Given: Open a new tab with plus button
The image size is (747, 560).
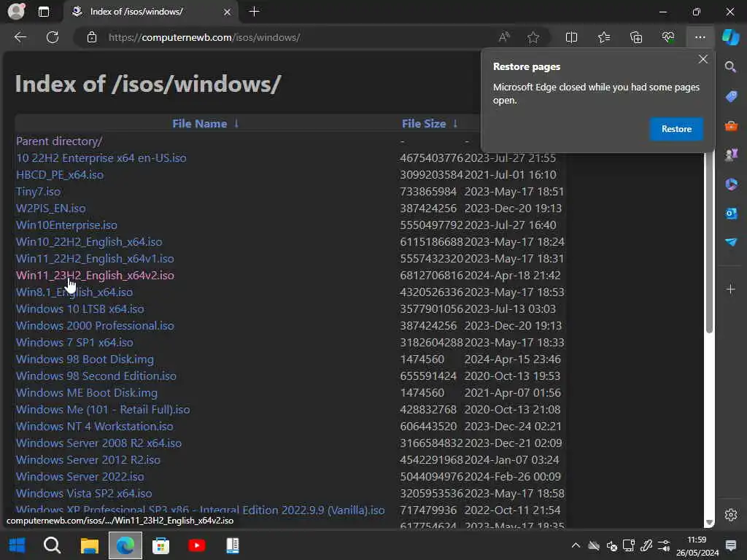Looking at the screenshot, I should 255,12.
